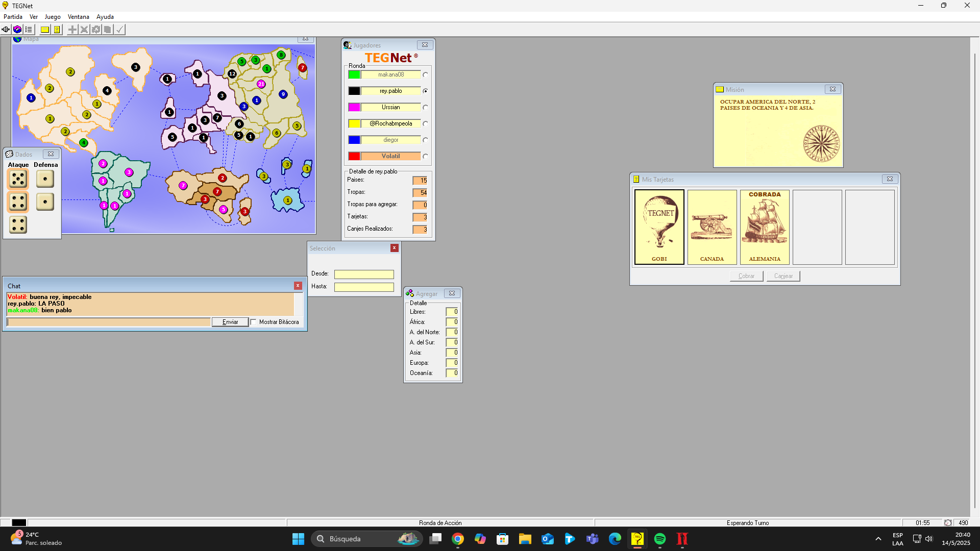Click the Jugadores window title icon
Viewport: 980px width, 551px height.
pos(348,45)
